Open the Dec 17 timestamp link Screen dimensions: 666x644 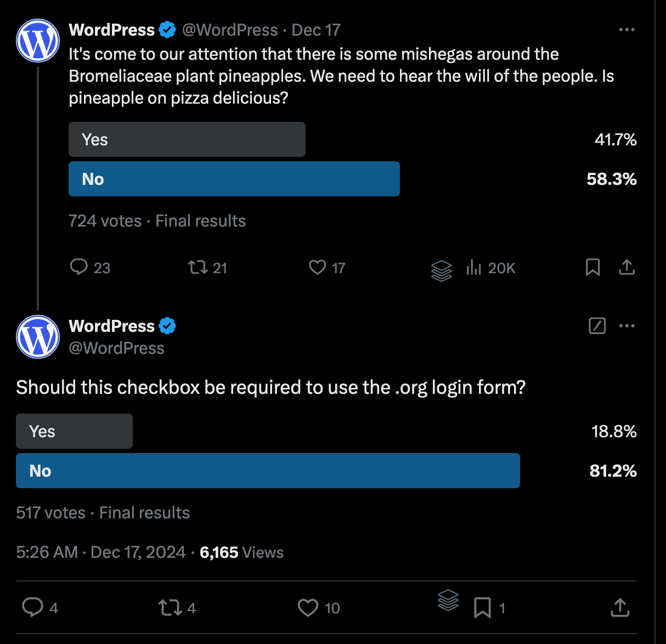(316, 30)
